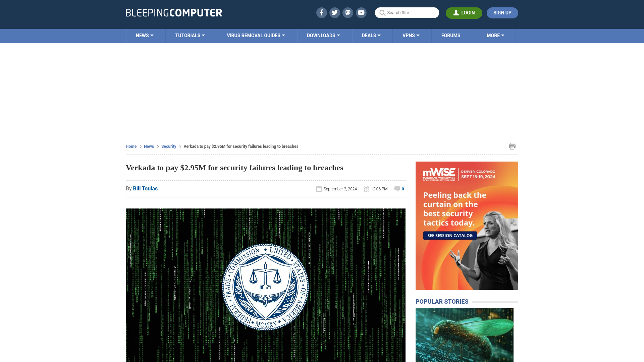This screenshot has height=362, width=644.
Task: Click the LOGIN button
Action: (x=464, y=12)
